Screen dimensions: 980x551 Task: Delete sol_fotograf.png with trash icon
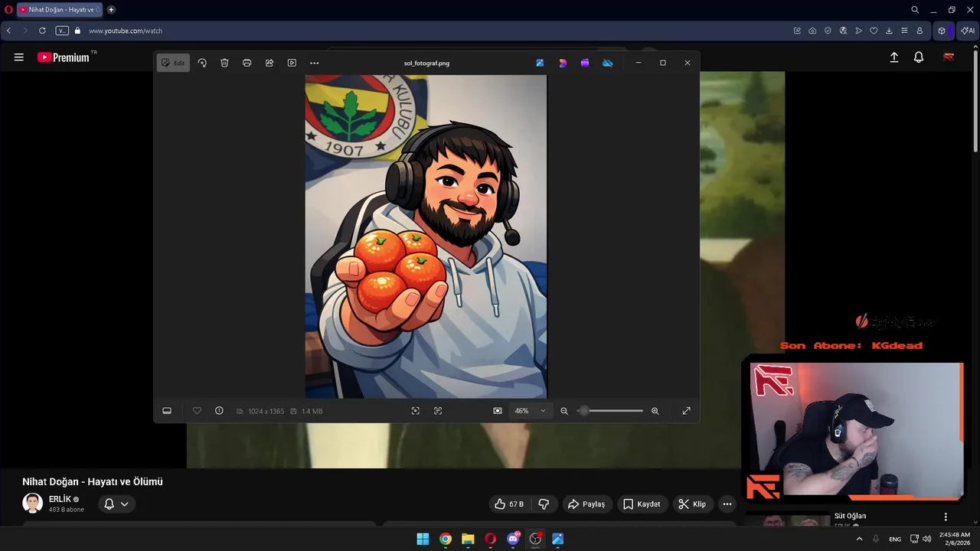224,63
